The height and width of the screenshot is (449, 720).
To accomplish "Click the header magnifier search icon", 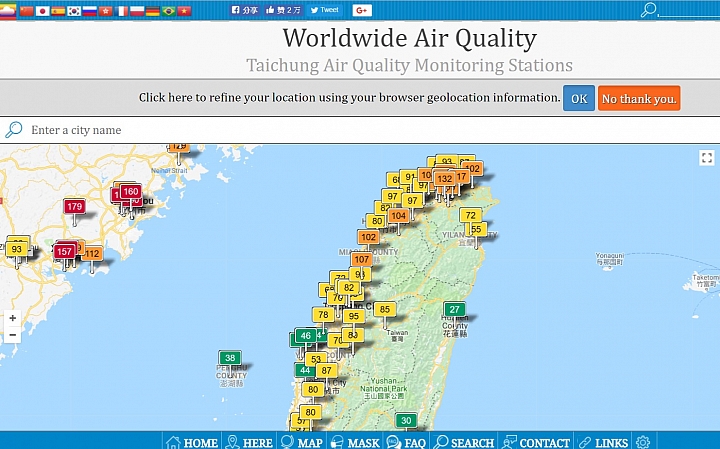I will pyautogui.click(x=648, y=10).
